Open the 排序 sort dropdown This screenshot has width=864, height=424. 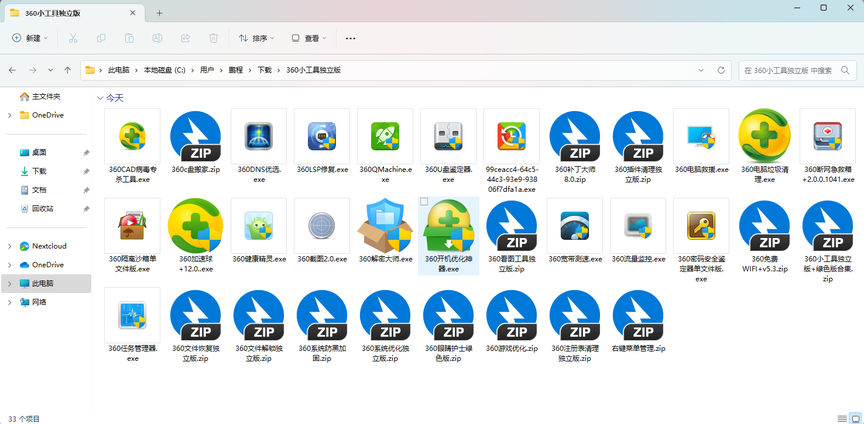tap(256, 38)
